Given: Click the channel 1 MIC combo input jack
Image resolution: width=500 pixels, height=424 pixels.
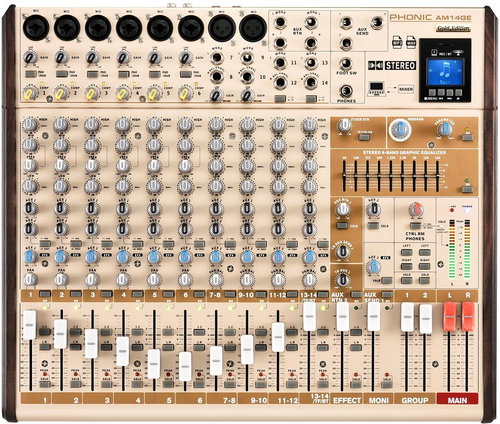Looking at the screenshot, I should (36, 28).
